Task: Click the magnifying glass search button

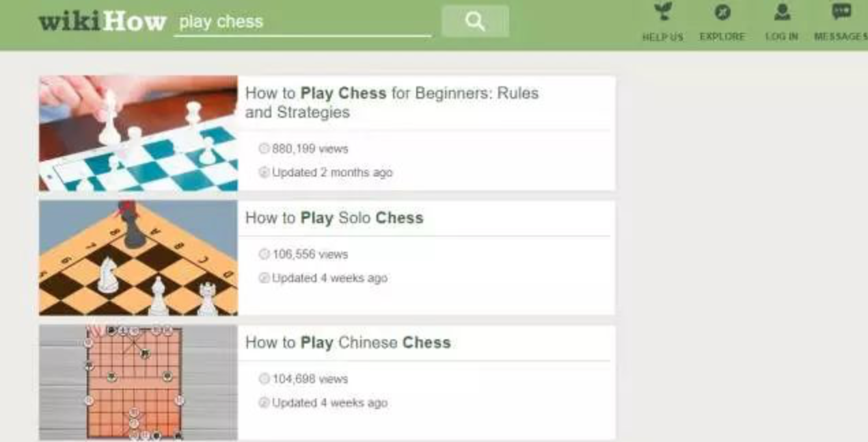Action: [x=475, y=21]
